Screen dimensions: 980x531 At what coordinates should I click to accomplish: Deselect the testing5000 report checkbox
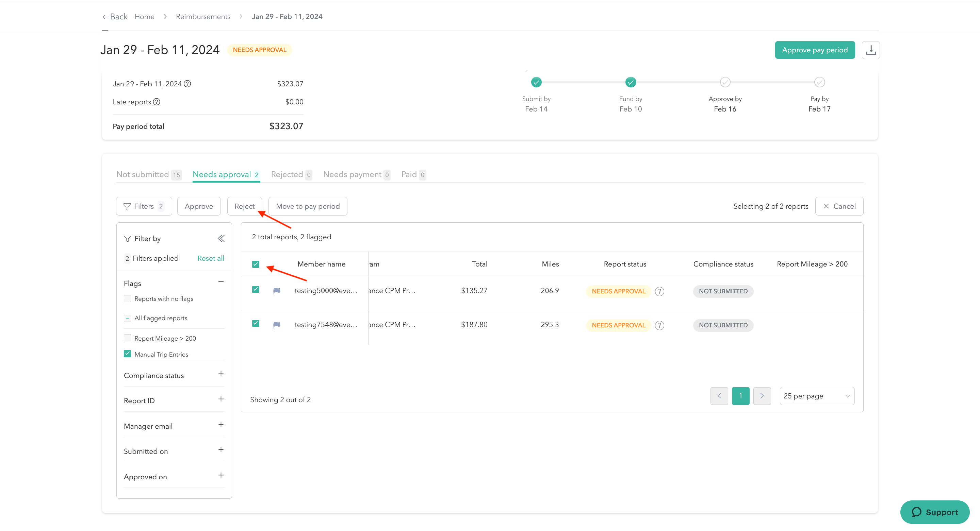[256, 290]
